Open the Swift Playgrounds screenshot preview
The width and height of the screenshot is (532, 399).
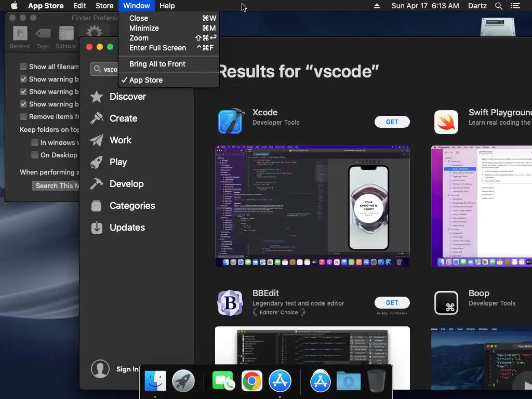click(x=482, y=206)
